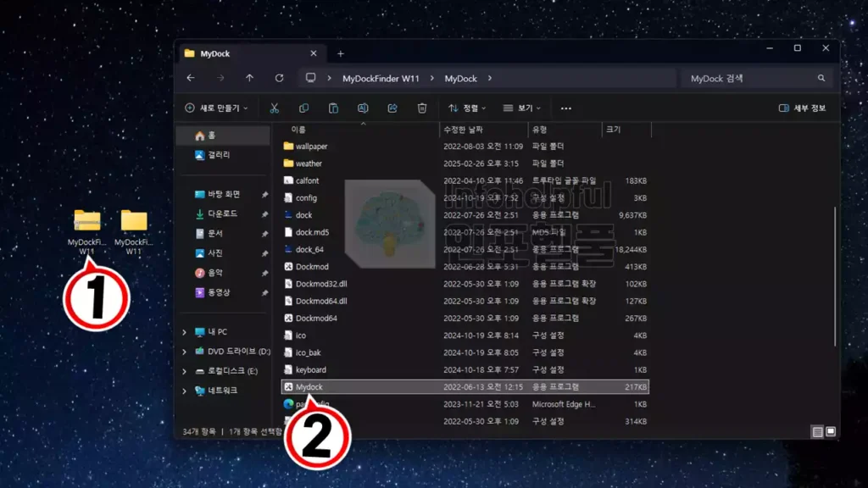Select the first MyDockFinder W11 desktop folder
The image size is (868, 488).
[x=87, y=232]
